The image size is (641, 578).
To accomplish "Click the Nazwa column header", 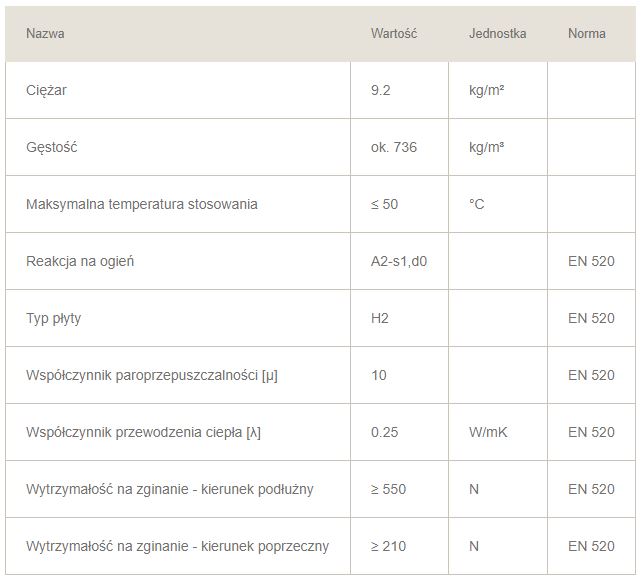I will click(45, 34).
